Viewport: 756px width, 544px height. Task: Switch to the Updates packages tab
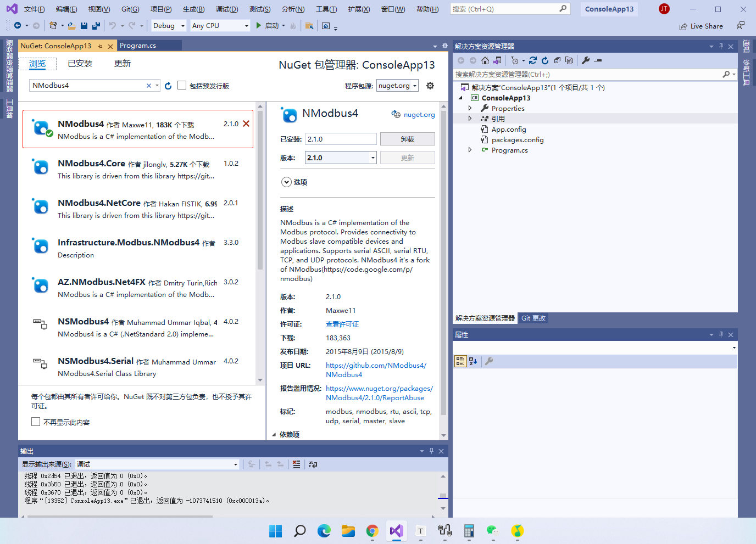coord(123,64)
